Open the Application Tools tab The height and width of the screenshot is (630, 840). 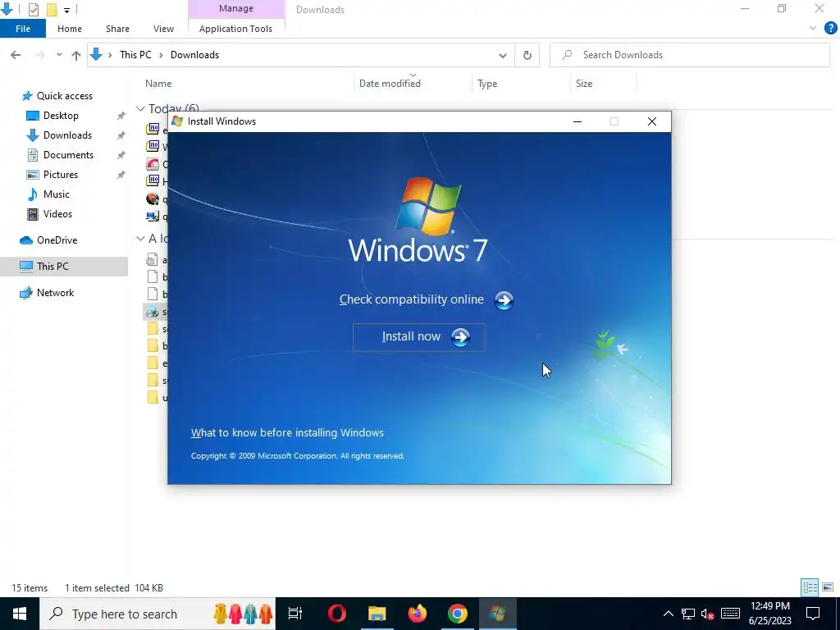pyautogui.click(x=235, y=29)
